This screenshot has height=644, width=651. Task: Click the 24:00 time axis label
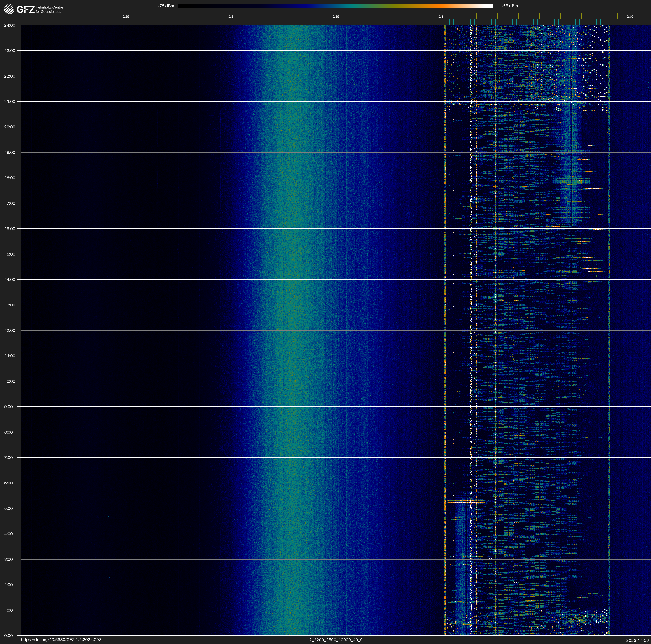(10, 25)
